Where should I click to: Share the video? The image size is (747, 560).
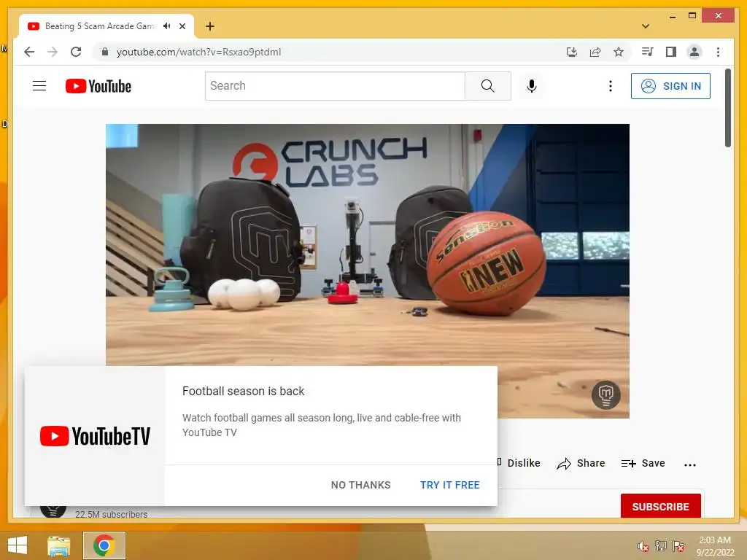pos(581,463)
